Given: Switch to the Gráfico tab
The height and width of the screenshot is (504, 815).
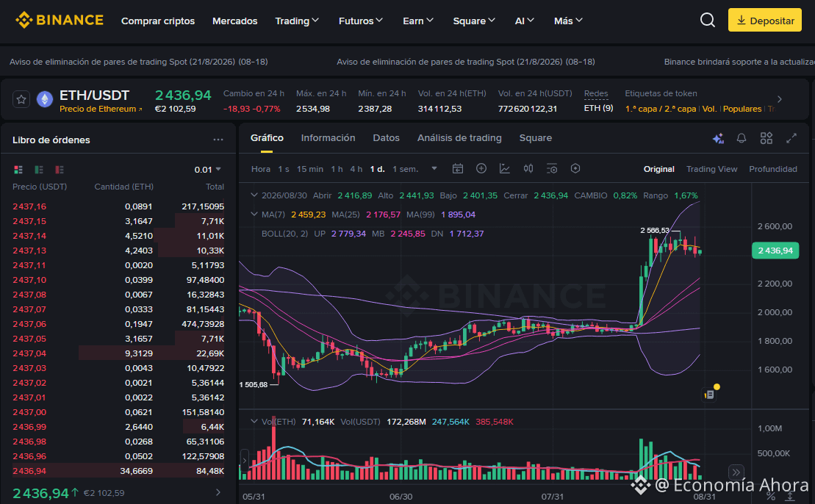Looking at the screenshot, I should [x=268, y=137].
